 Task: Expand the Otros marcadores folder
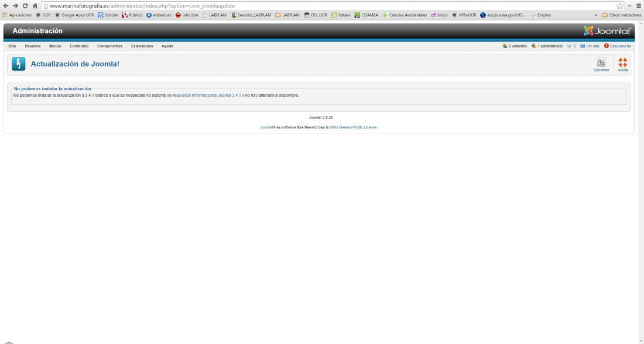click(621, 15)
